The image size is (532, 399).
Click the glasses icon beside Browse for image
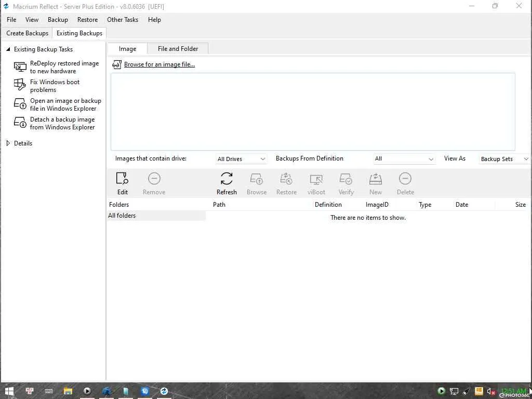pyautogui.click(x=117, y=64)
